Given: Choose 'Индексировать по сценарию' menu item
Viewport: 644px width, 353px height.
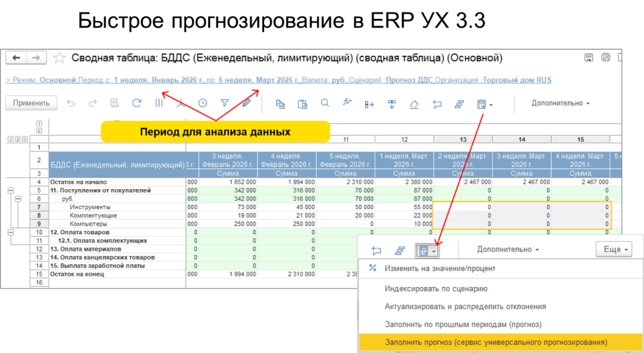Looking at the screenshot, I should [x=436, y=289].
